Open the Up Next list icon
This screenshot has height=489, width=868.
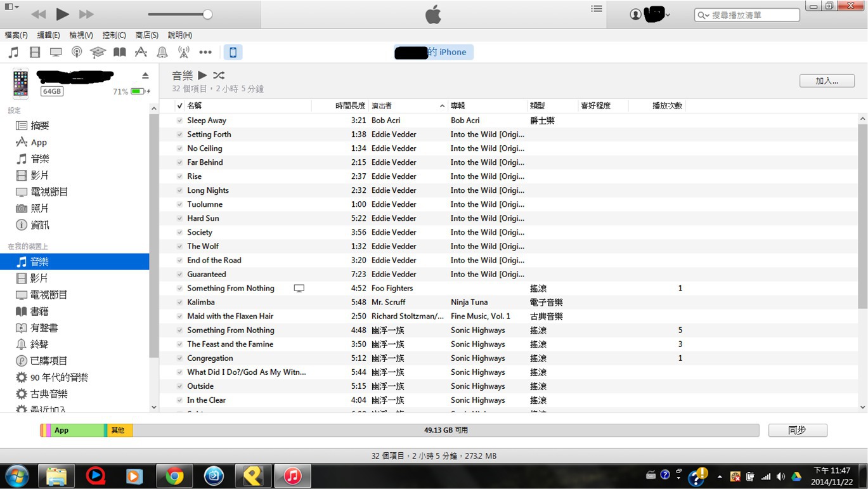597,9
